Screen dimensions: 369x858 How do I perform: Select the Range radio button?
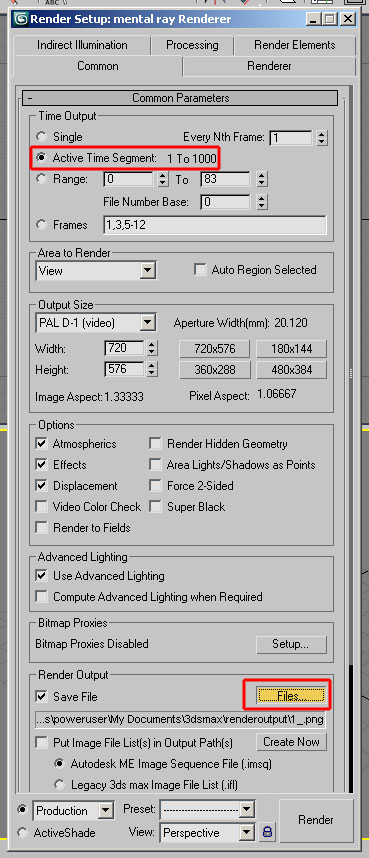pos(41,179)
